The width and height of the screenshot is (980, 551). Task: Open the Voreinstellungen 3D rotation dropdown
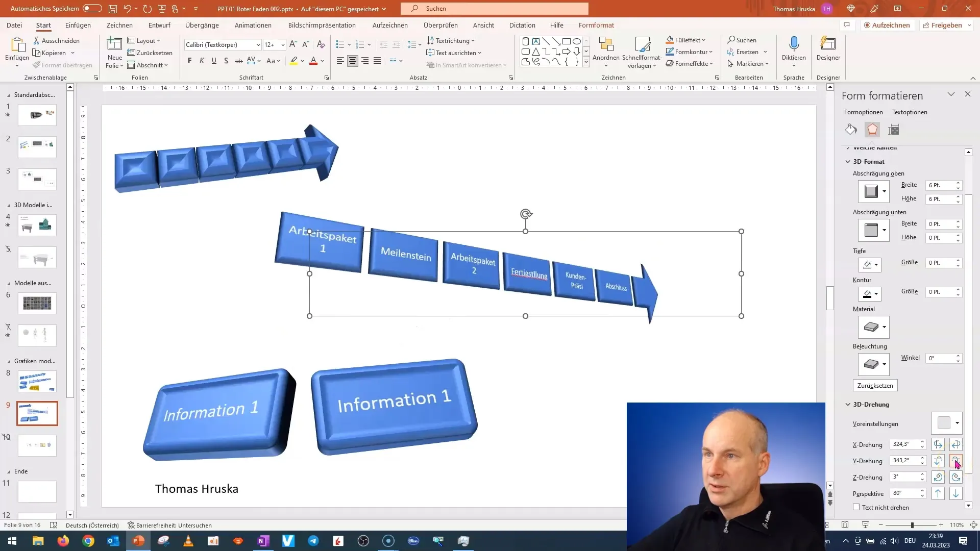click(x=957, y=422)
